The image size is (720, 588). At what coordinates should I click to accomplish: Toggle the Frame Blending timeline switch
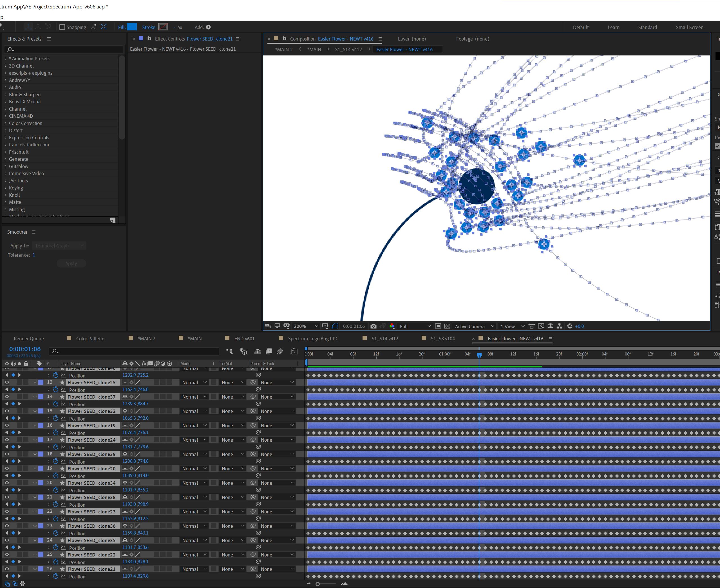click(x=269, y=351)
